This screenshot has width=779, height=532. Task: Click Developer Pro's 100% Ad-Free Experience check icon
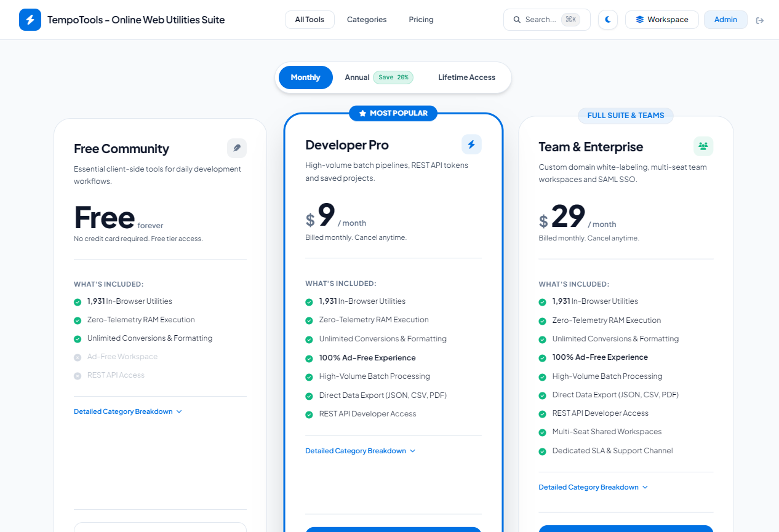pyautogui.click(x=309, y=359)
